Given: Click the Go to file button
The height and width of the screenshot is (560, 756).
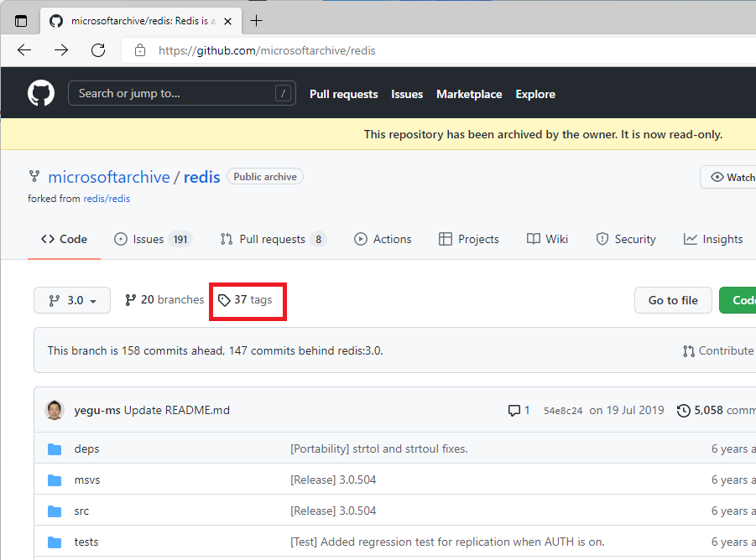Looking at the screenshot, I should 673,300.
